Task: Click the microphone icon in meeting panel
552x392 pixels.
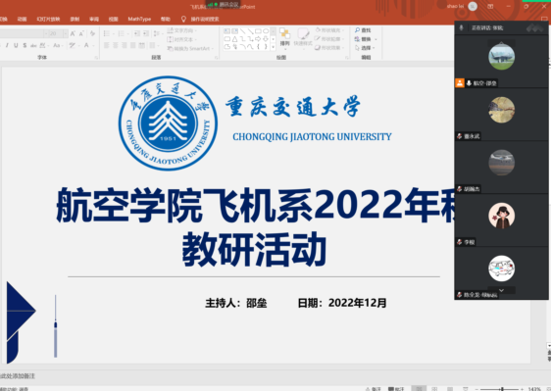Action: (x=462, y=27)
